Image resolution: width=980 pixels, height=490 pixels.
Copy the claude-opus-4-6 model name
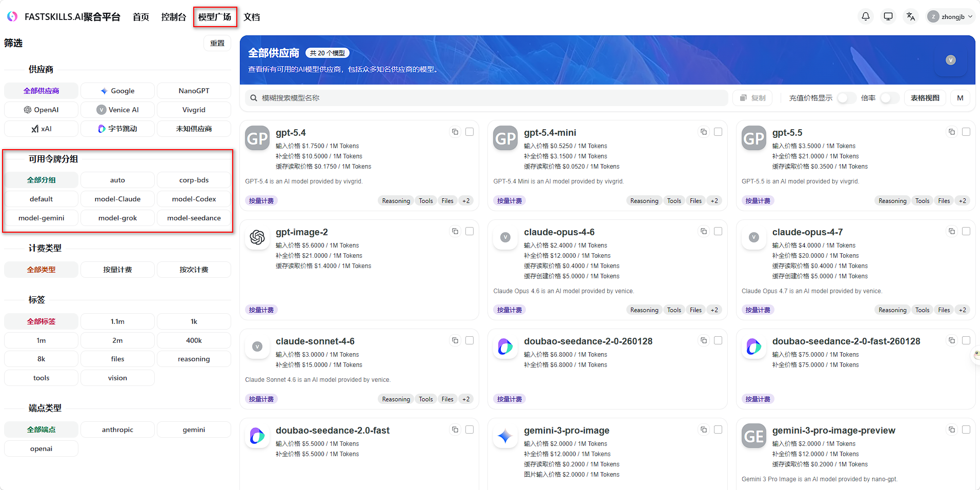click(704, 232)
